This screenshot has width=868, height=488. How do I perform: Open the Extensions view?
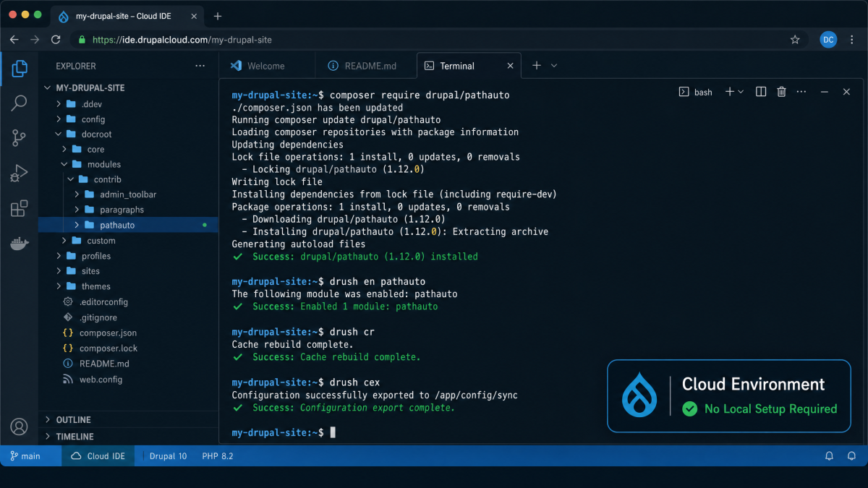coord(20,209)
